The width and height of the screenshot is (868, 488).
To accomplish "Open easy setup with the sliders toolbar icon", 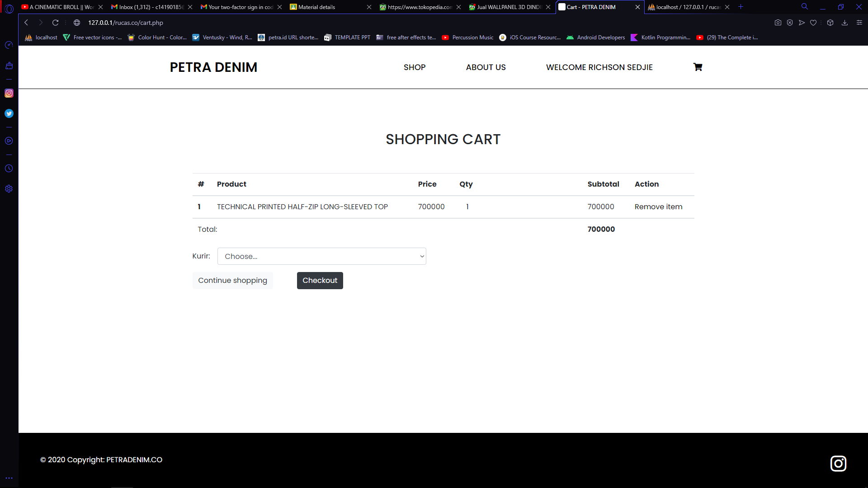I will point(859,23).
